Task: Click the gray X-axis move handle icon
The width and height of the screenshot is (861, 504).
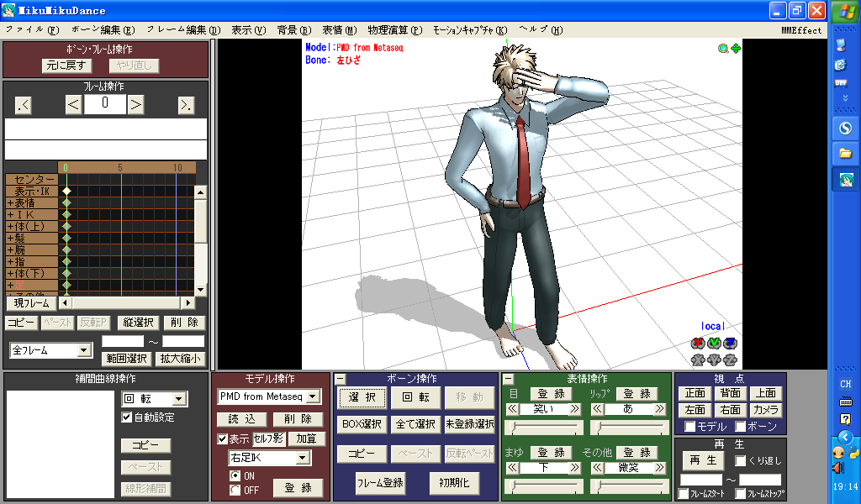Action: coord(698,360)
